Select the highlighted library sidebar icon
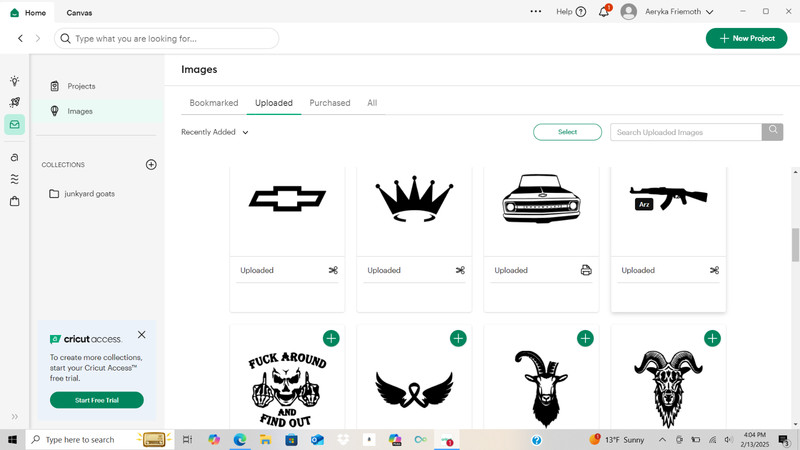This screenshot has height=450, width=800. pos(15,124)
